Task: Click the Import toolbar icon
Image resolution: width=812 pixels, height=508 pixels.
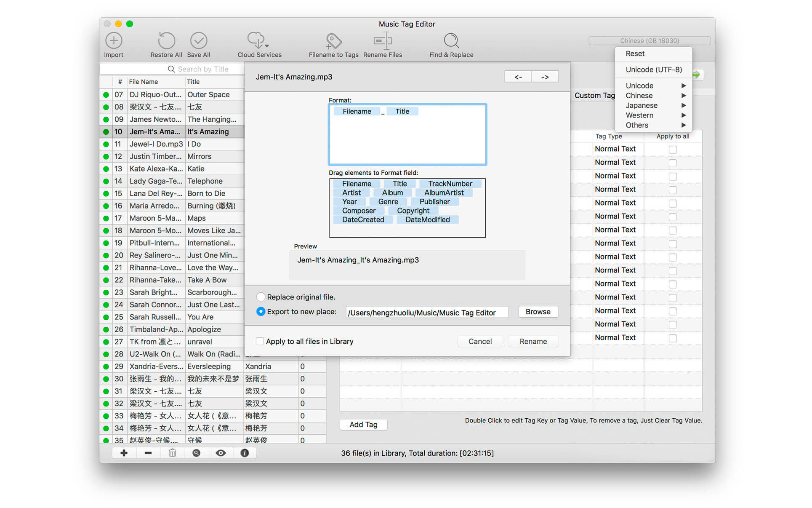Action: (x=114, y=41)
